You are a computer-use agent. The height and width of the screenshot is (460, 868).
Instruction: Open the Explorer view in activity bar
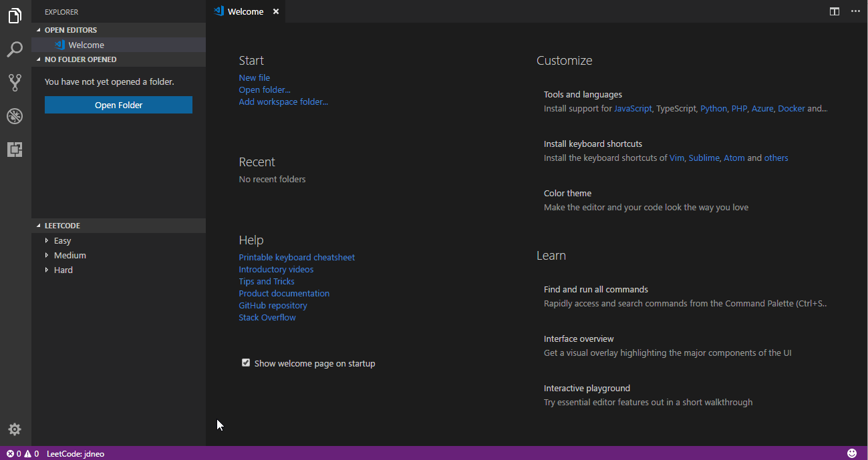pyautogui.click(x=15, y=16)
